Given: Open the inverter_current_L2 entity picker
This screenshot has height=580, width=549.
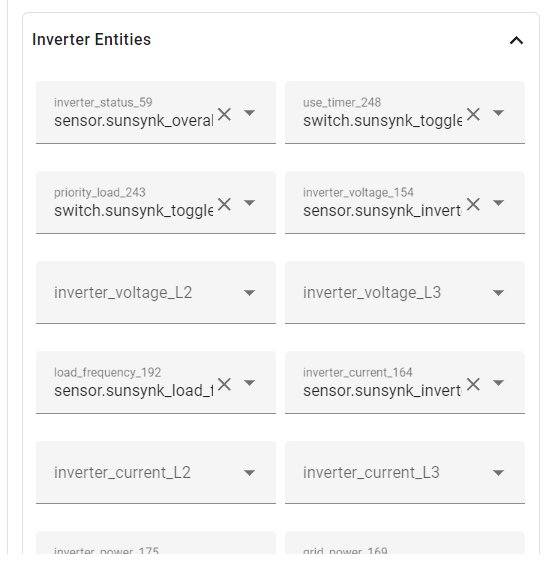Looking at the screenshot, I should [x=156, y=472].
